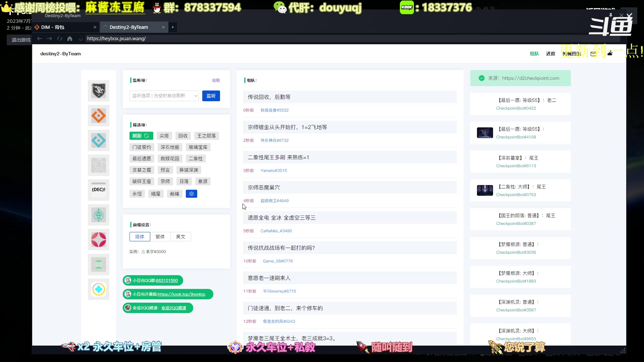Click player name Yamato#3515
Image resolution: width=644 pixels, height=362 pixels.
274,171
